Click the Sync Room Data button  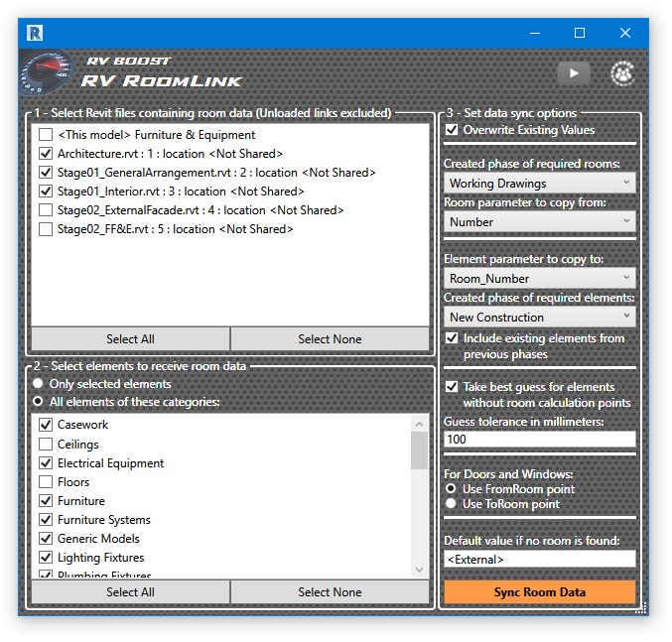click(x=540, y=592)
